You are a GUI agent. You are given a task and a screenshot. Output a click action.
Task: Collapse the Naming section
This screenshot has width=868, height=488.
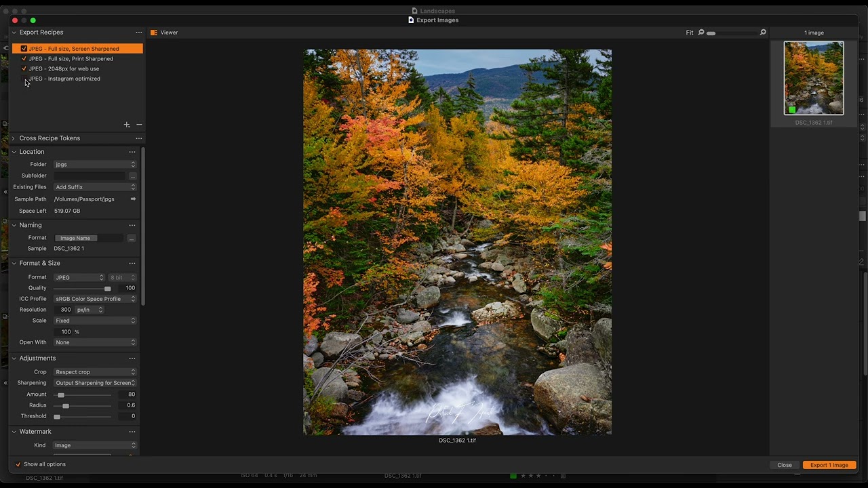[14, 225]
